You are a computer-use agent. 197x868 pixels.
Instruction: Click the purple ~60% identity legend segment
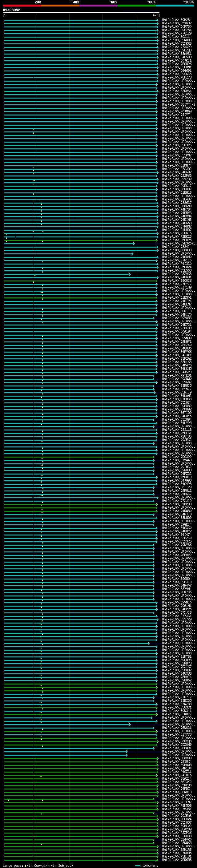coord(99,6)
